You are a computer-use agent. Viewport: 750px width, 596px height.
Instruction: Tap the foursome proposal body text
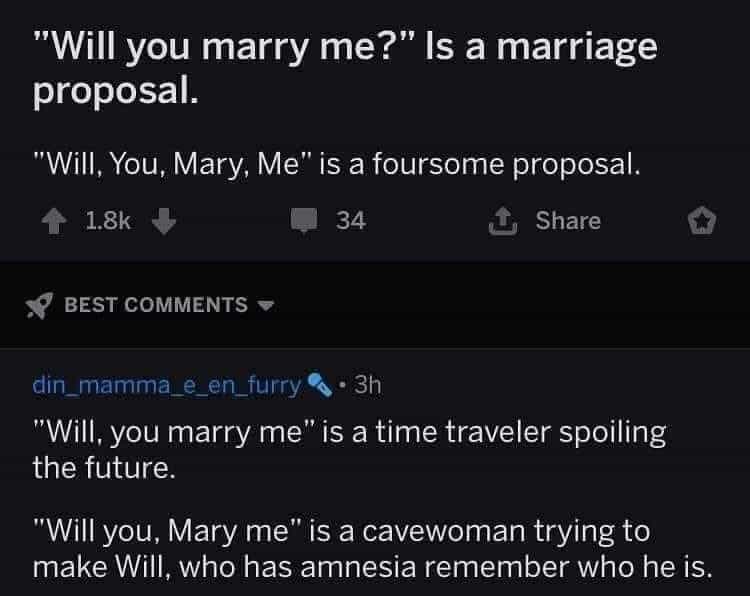[x=336, y=162]
